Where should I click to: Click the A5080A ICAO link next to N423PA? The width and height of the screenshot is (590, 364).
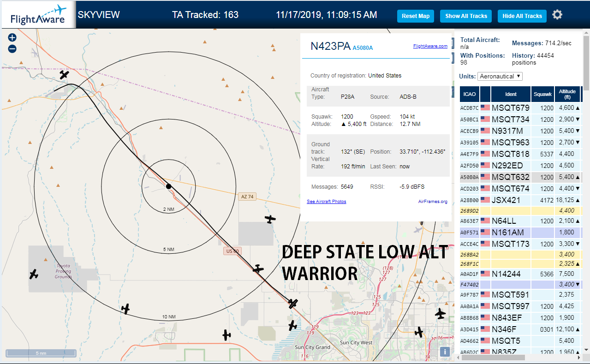coord(363,48)
